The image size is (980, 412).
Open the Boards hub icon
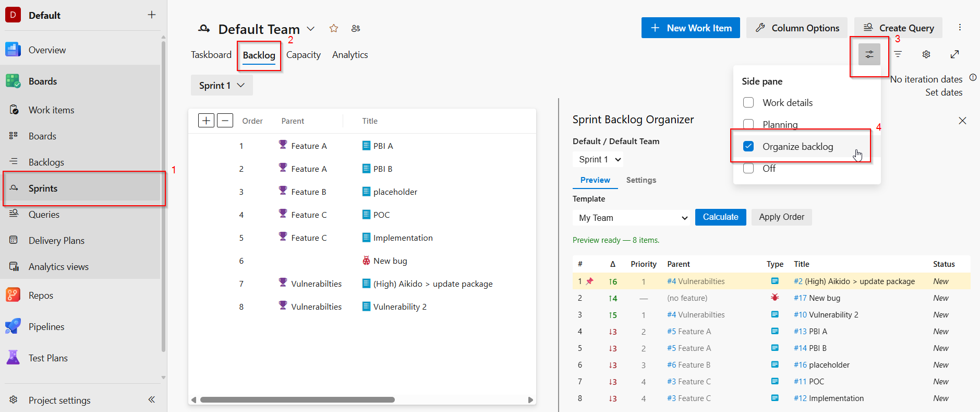[13, 81]
